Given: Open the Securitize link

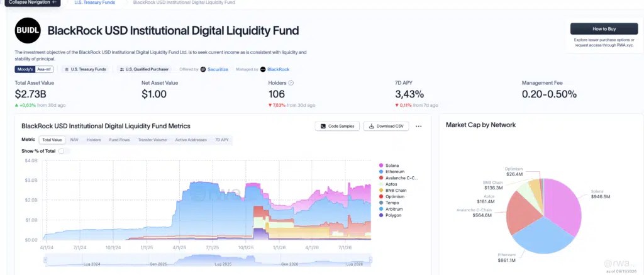Looking at the screenshot, I should pyautogui.click(x=218, y=69).
